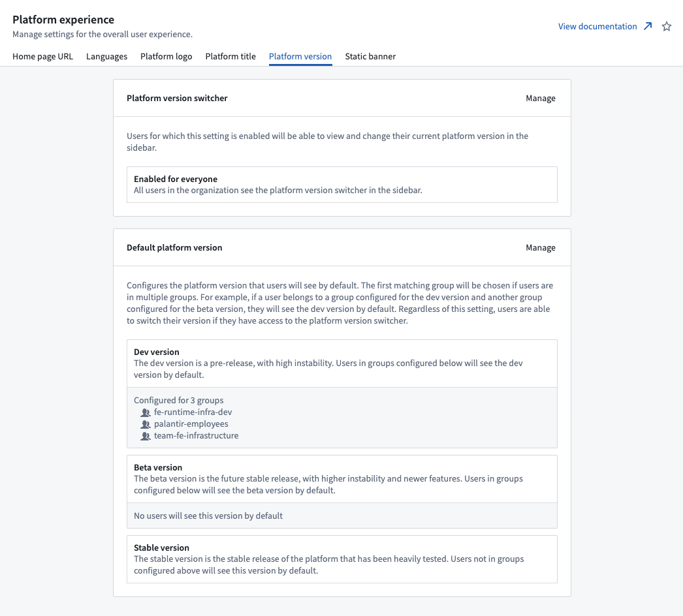Switch to the Static banner tab
This screenshot has width=683, height=616.
[x=370, y=57]
